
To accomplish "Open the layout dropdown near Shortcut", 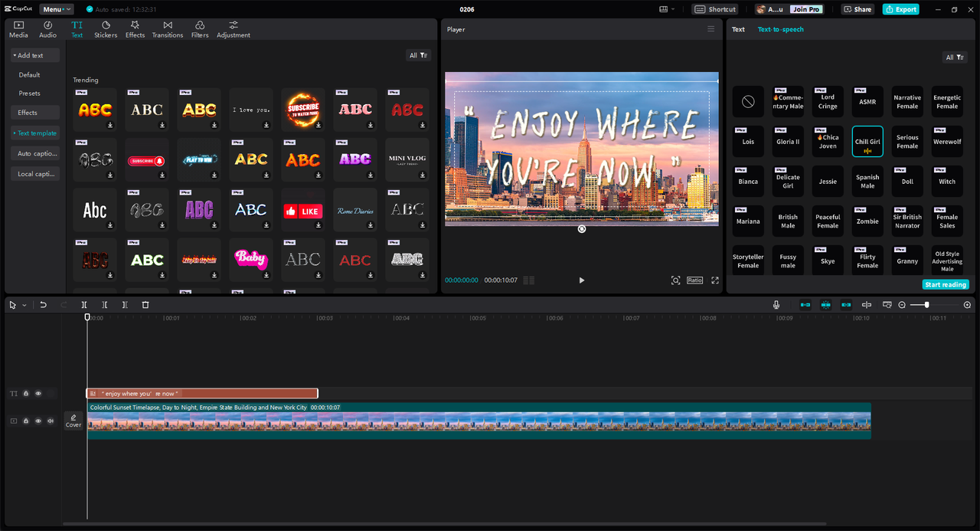I will (x=668, y=9).
